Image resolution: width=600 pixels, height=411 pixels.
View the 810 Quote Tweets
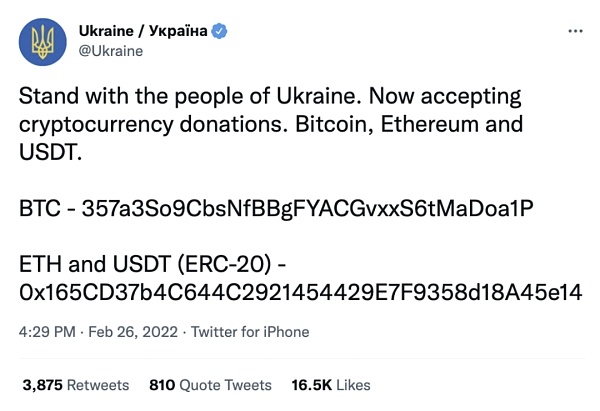coord(210,385)
